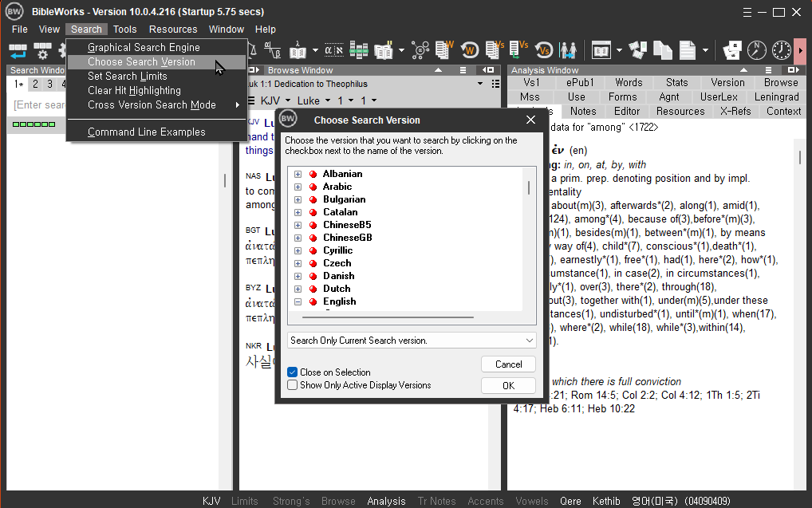Screen dimensions: 812x508
Task: Click the compass toolbar icon
Action: coord(757,50)
